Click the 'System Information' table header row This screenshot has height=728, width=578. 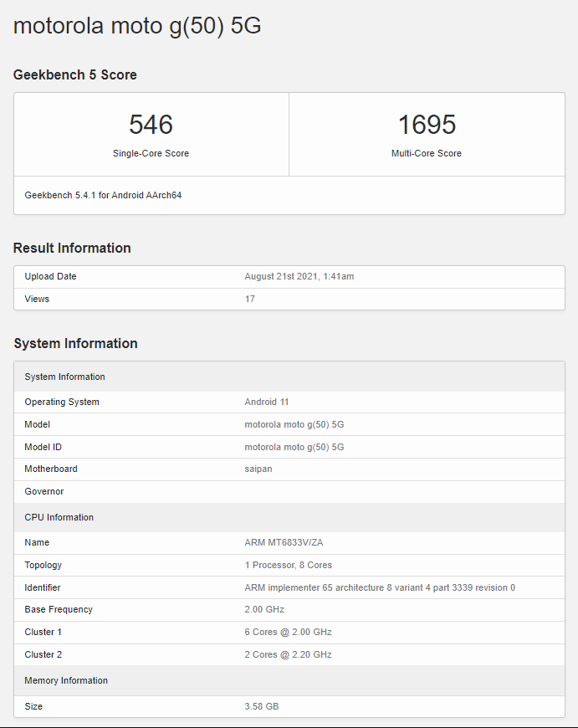tap(289, 377)
